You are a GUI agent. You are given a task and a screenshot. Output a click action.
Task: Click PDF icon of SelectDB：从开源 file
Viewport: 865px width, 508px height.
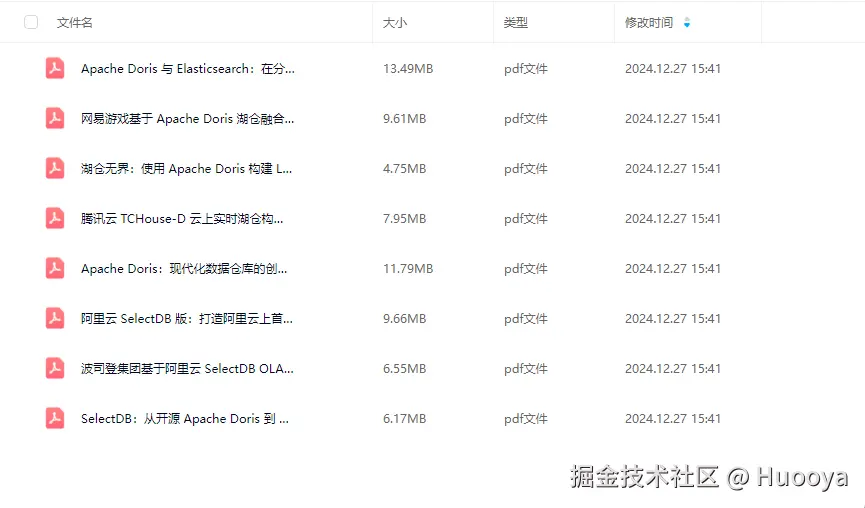(x=55, y=419)
